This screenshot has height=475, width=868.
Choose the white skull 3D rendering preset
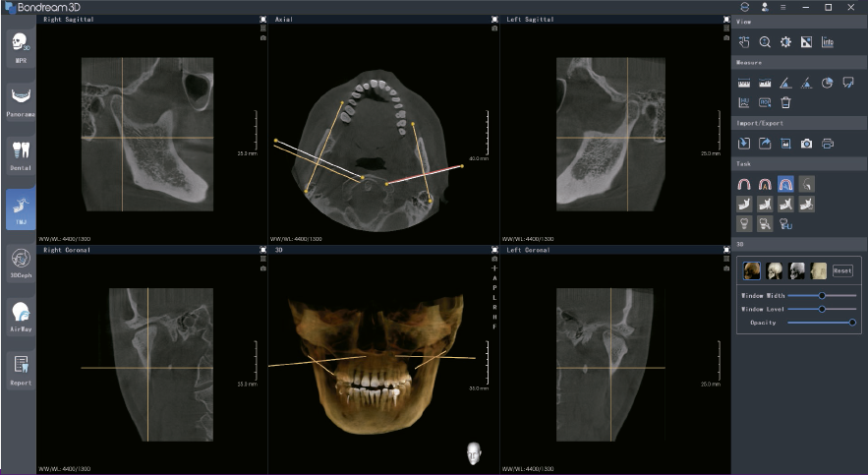pos(774,270)
